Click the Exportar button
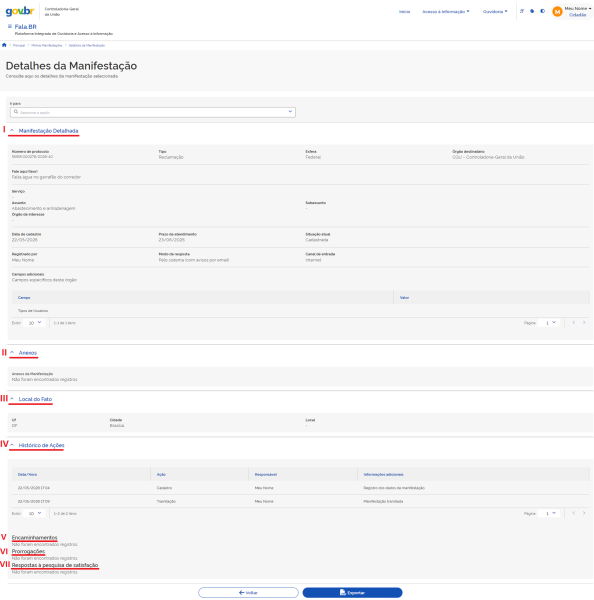 click(x=352, y=592)
